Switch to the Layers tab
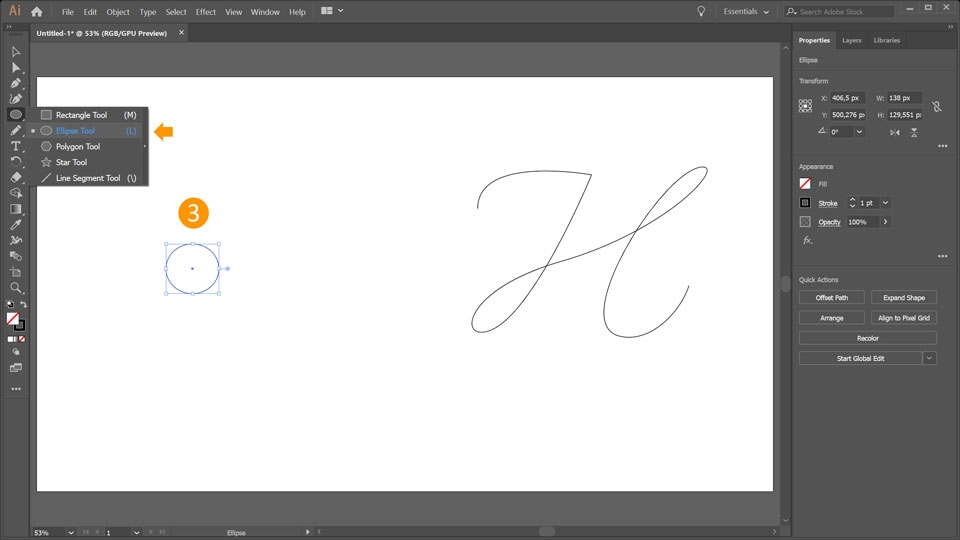Screen dimensions: 960x540 pyautogui.click(x=851, y=40)
